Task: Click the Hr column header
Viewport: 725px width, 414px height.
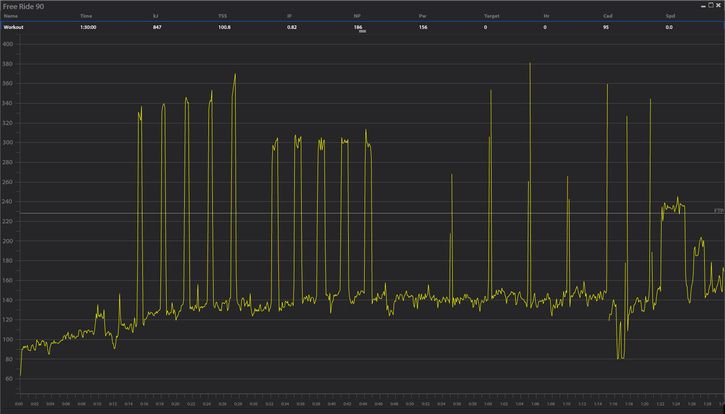Action: point(547,17)
